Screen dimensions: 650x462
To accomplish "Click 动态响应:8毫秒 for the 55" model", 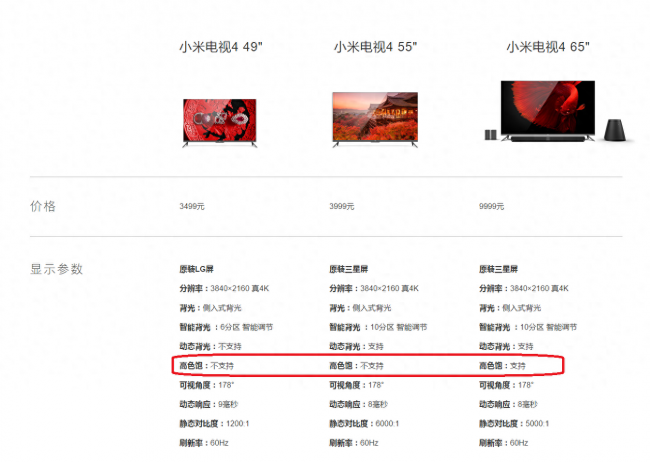I will [x=359, y=404].
